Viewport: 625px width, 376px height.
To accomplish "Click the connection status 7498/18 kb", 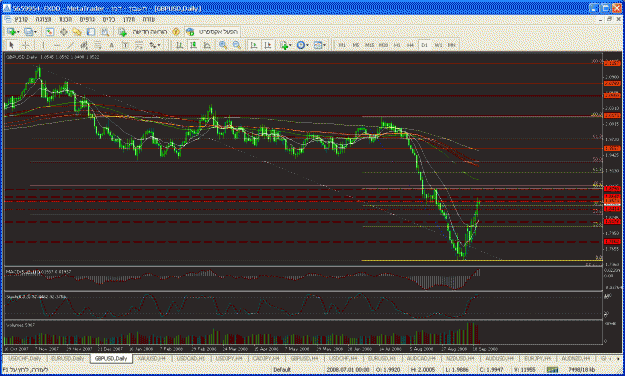I will pos(582,370).
